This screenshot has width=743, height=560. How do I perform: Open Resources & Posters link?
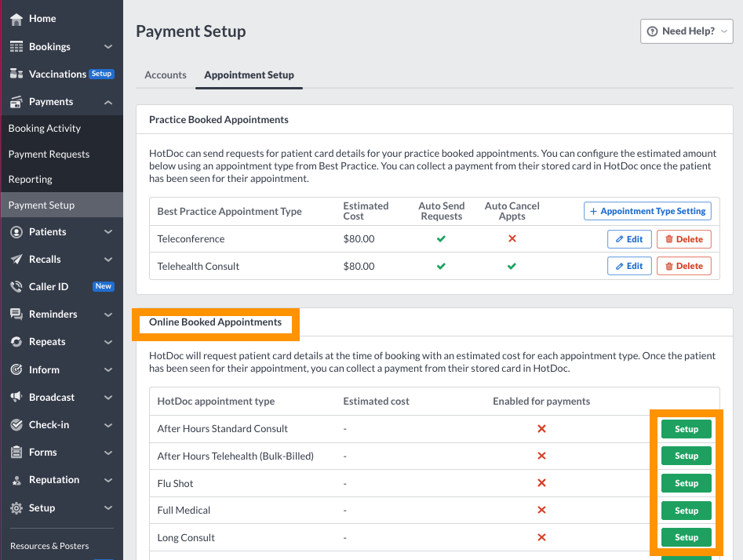click(x=49, y=546)
